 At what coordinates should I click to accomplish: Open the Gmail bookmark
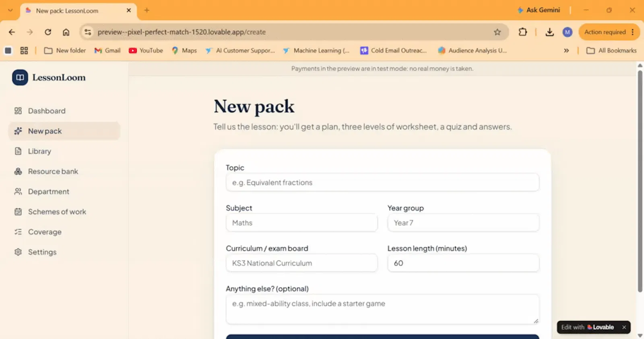click(x=107, y=50)
